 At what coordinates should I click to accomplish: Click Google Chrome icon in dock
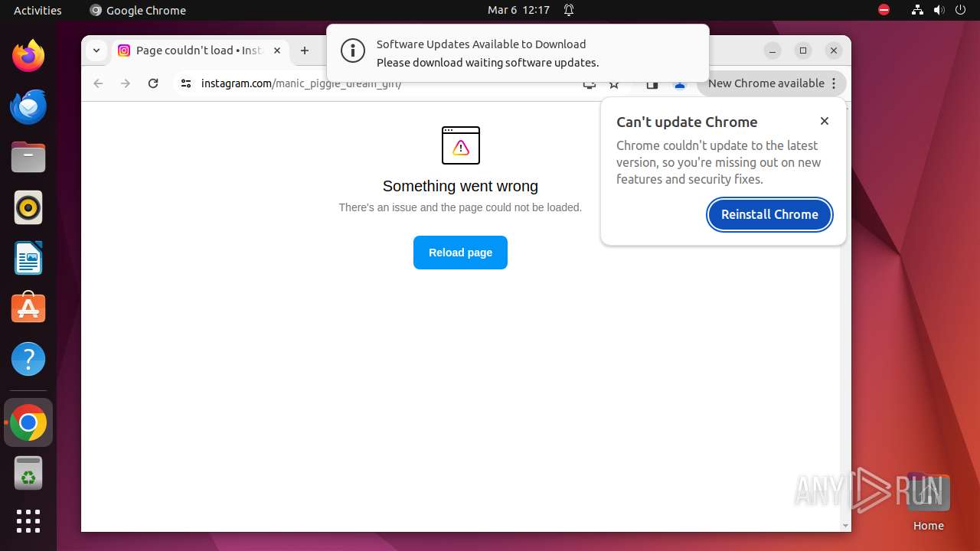click(x=28, y=422)
